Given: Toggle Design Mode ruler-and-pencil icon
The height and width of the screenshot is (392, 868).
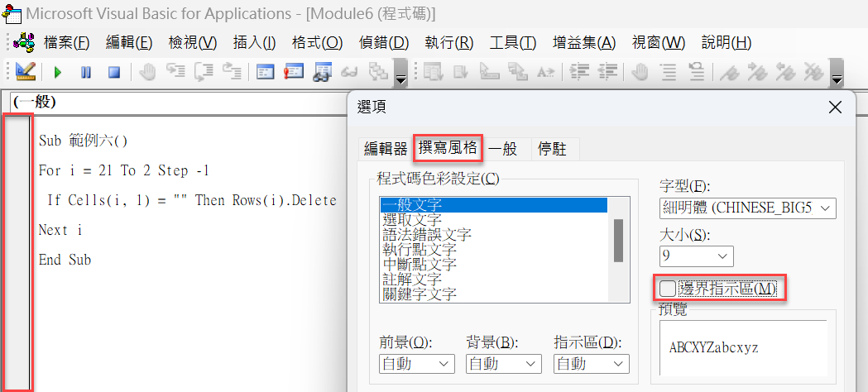Looking at the screenshot, I should [x=26, y=71].
